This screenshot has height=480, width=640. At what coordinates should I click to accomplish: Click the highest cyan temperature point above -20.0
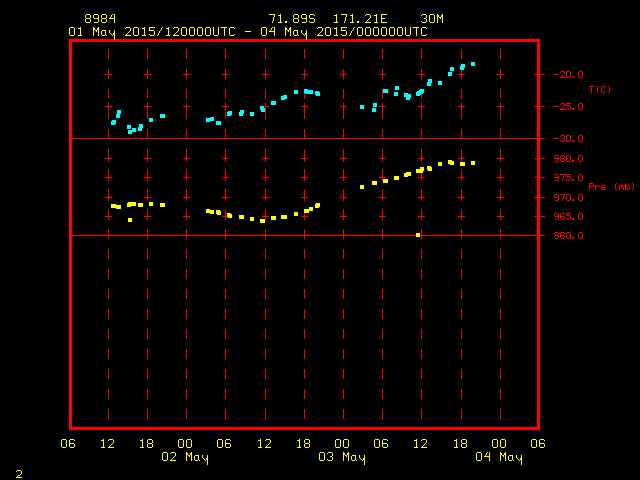pos(473,64)
